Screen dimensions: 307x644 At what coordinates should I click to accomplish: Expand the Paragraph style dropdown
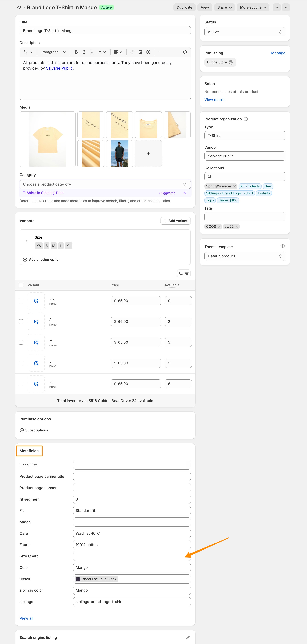click(x=53, y=52)
